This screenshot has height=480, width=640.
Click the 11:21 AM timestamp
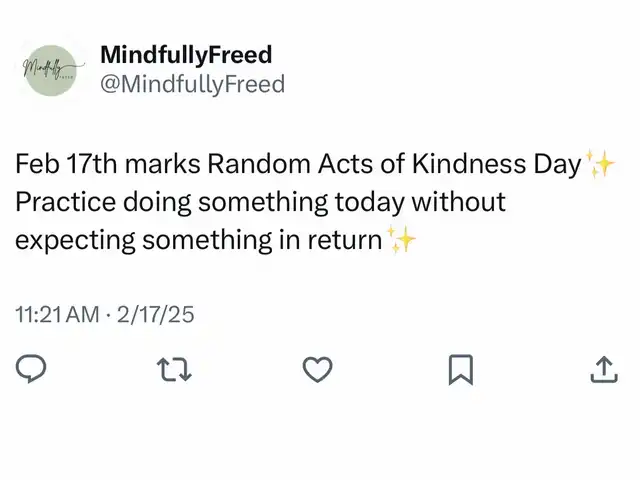[57, 315]
